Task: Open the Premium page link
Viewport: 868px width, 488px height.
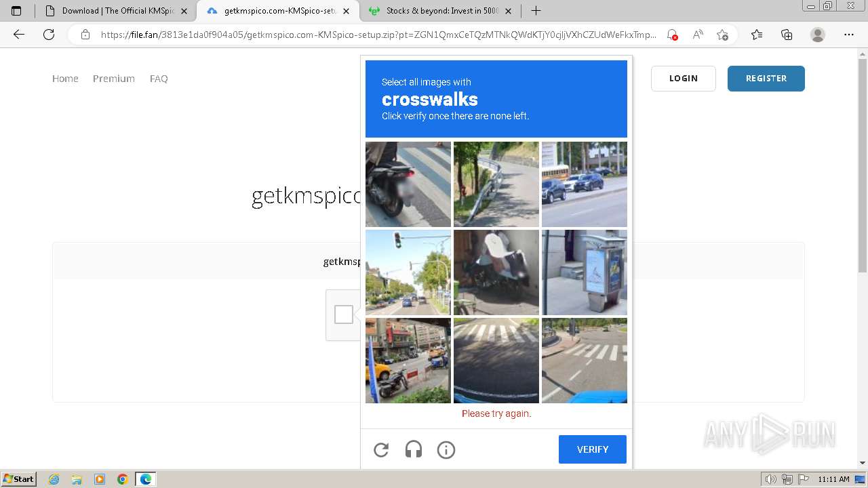Action: 114,79
